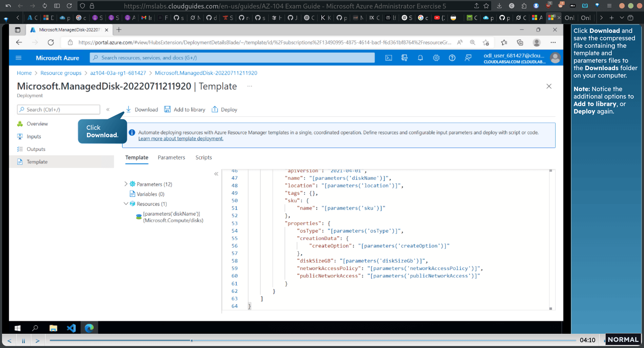This screenshot has width=644, height=348.
Task: Open Learn more about template deployment link
Action: click(x=181, y=139)
